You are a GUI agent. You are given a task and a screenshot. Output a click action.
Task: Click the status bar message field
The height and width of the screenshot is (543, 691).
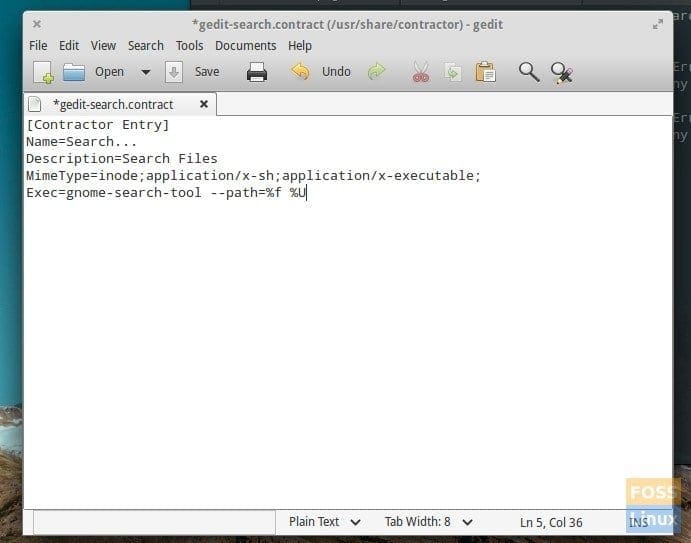(154, 522)
